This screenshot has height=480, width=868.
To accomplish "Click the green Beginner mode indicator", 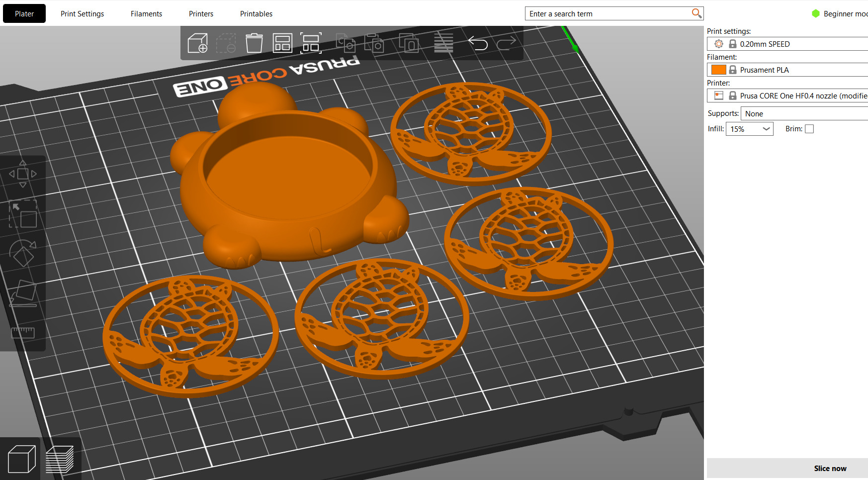I will 816,13.
